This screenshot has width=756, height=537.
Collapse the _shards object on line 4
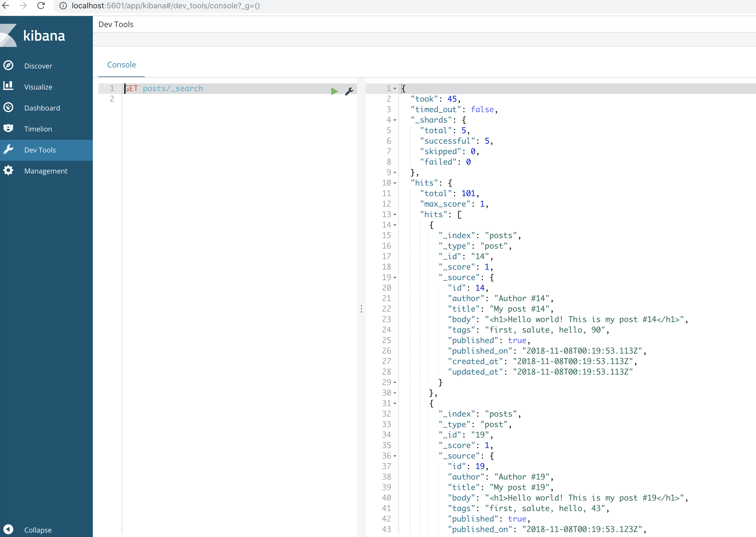(395, 120)
